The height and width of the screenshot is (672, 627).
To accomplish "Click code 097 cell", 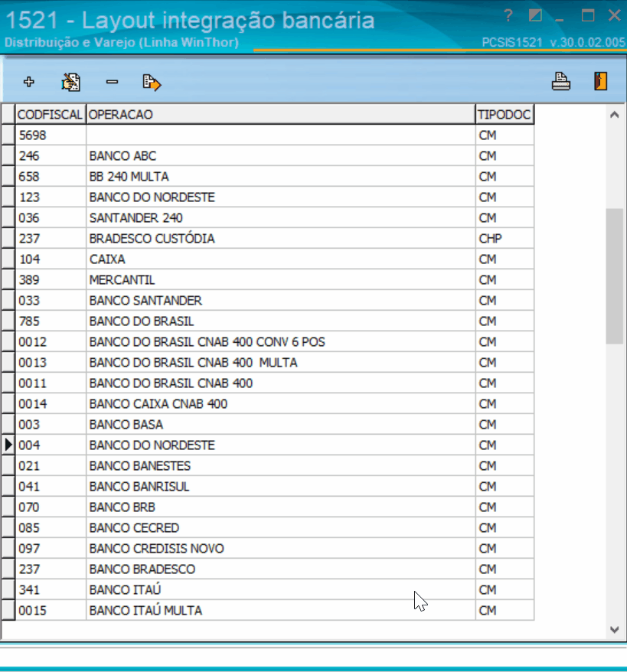I will point(51,549).
